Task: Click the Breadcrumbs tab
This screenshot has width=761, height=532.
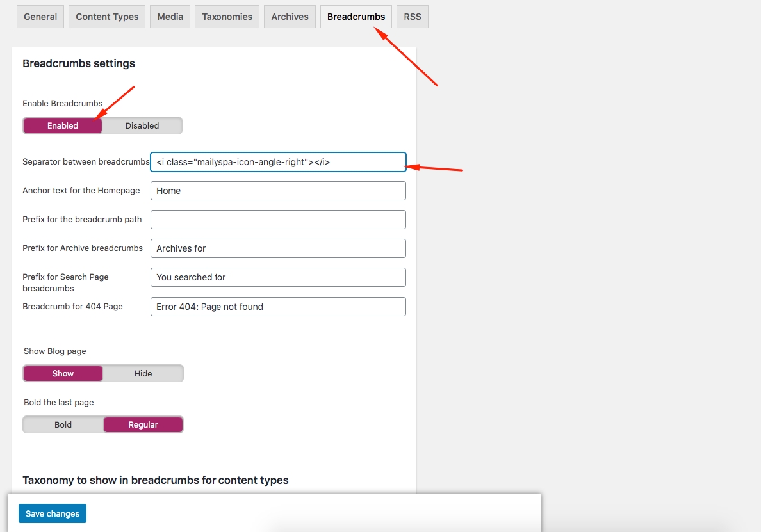Action: coord(356,17)
